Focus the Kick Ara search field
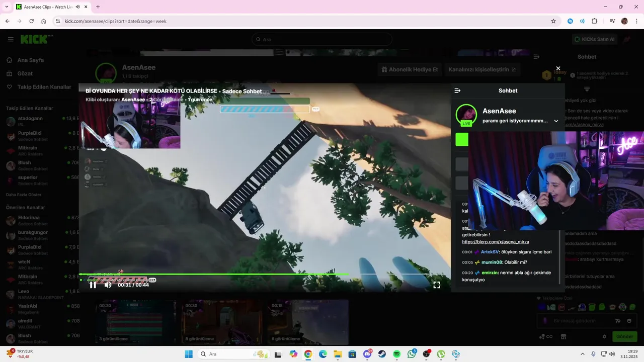This screenshot has height=362, width=644. tap(322, 39)
